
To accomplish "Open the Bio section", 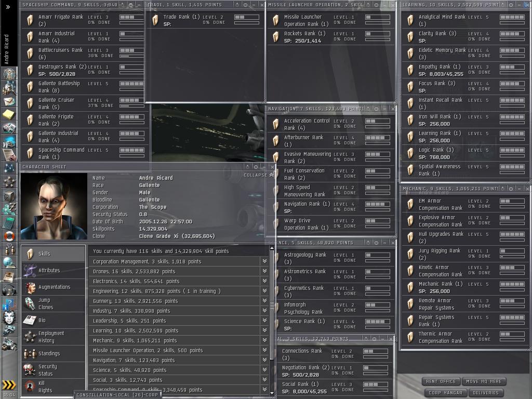I will (54, 320).
